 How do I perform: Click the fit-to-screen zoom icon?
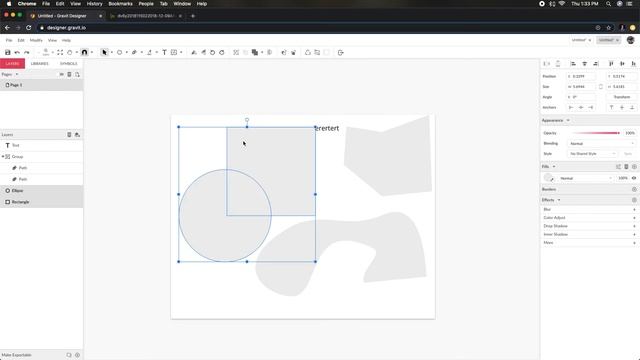pos(60,52)
